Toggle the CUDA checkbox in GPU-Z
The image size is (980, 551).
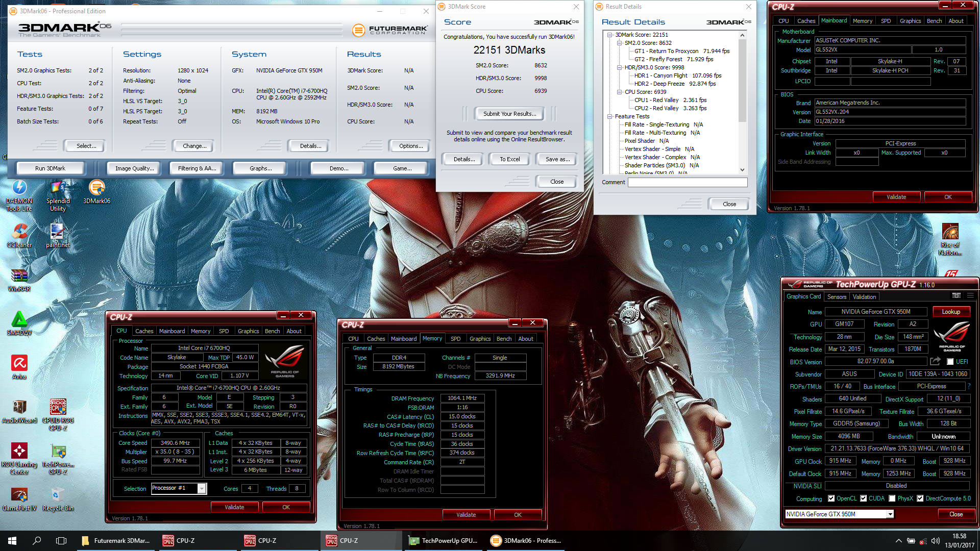[x=864, y=498]
